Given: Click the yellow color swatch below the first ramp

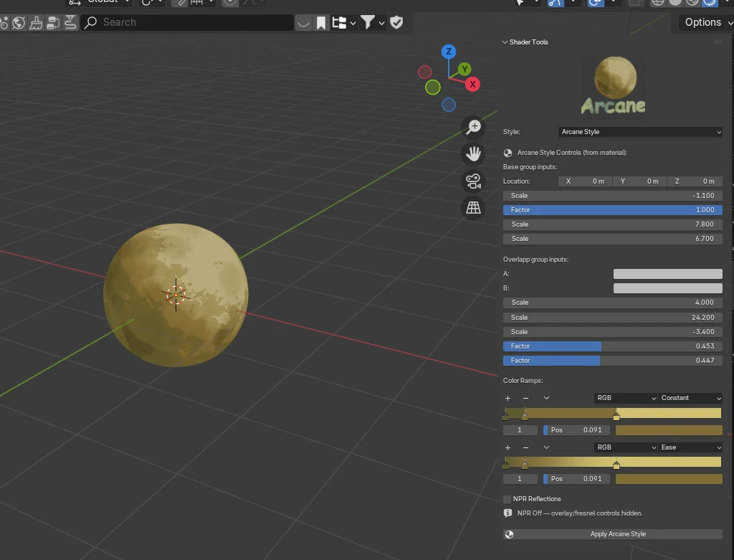Looking at the screenshot, I should (x=668, y=430).
